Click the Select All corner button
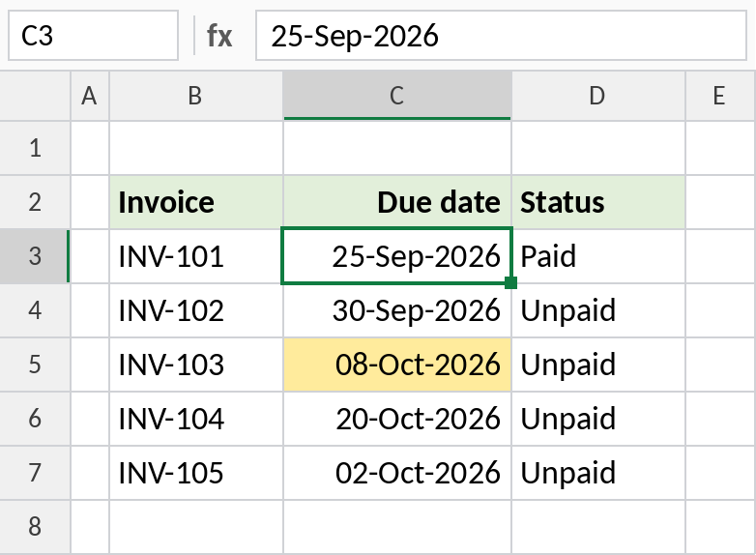The image size is (756, 555). (x=35, y=96)
